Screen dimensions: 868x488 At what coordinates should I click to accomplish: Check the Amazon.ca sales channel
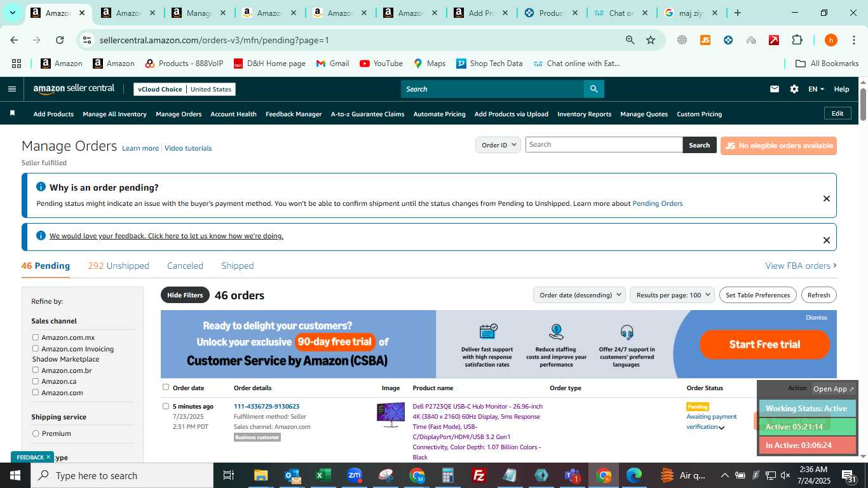click(x=36, y=381)
